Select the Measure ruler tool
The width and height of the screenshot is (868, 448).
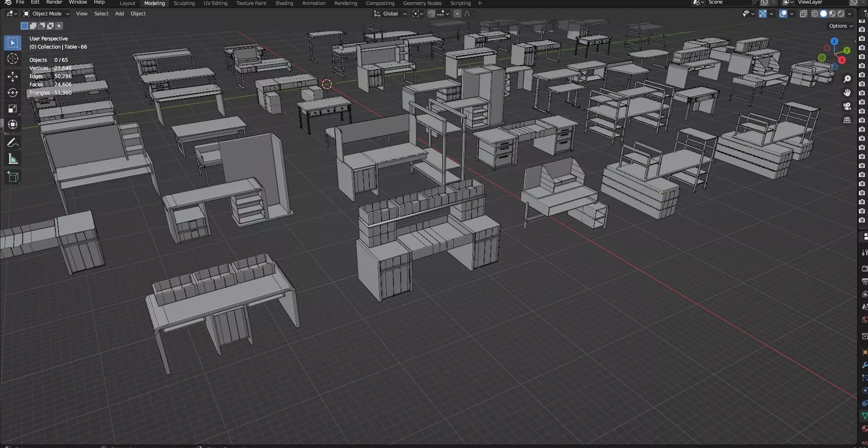[13, 159]
